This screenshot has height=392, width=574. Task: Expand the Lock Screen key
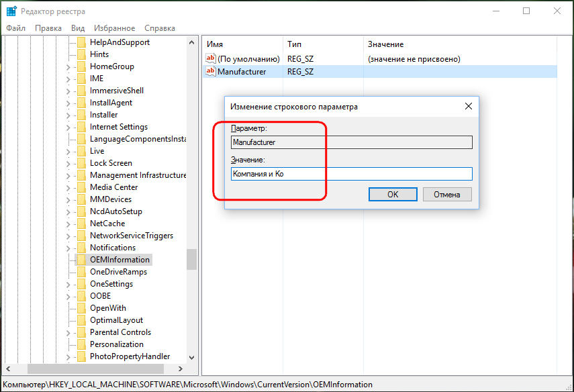point(68,164)
